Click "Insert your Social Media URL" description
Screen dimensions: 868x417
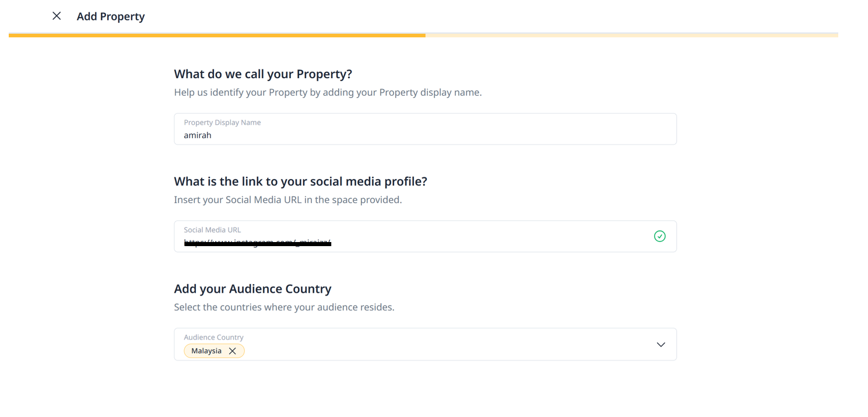tap(287, 199)
